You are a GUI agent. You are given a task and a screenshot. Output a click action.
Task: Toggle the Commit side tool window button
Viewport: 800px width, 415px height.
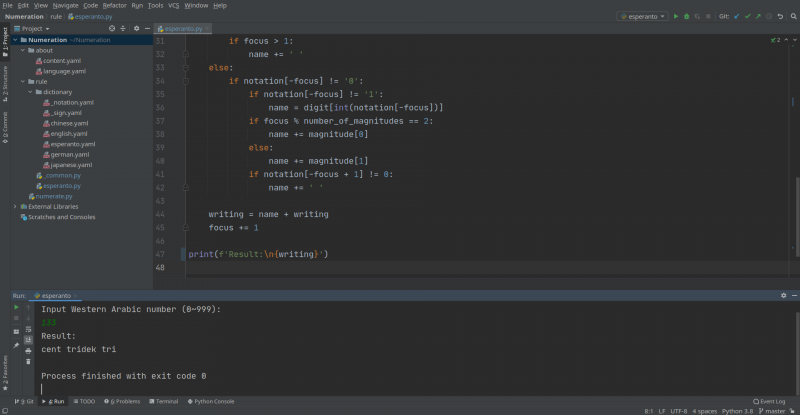(x=5, y=127)
